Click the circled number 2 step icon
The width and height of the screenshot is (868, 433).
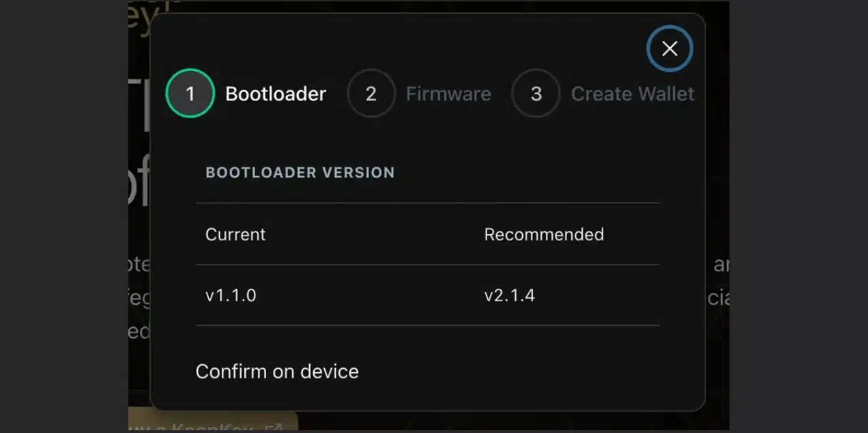[372, 94]
